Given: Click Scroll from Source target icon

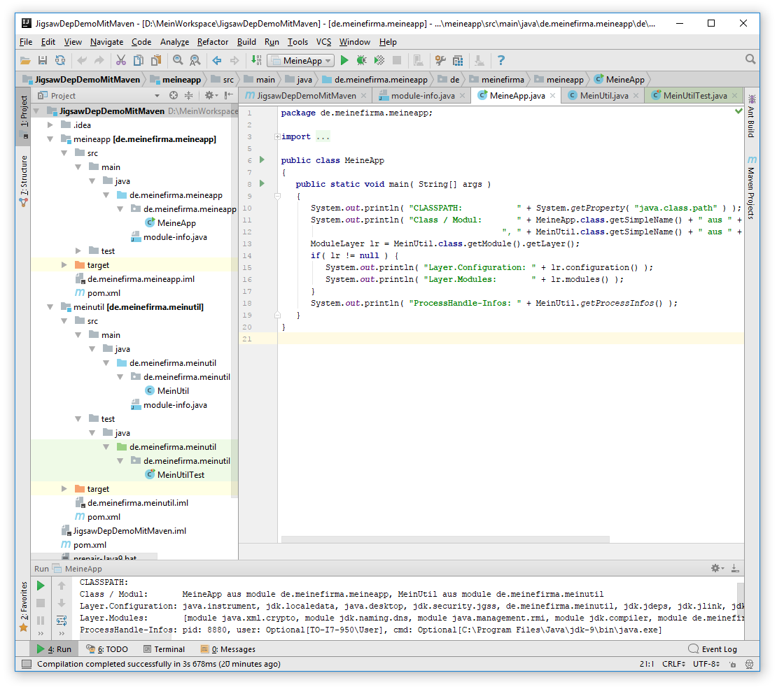Looking at the screenshot, I should click(x=174, y=95).
